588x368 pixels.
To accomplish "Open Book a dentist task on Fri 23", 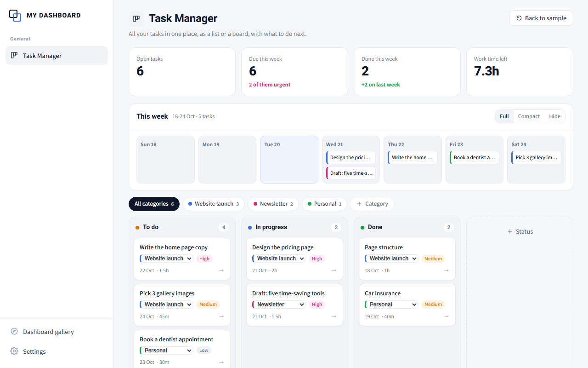I will click(475, 157).
